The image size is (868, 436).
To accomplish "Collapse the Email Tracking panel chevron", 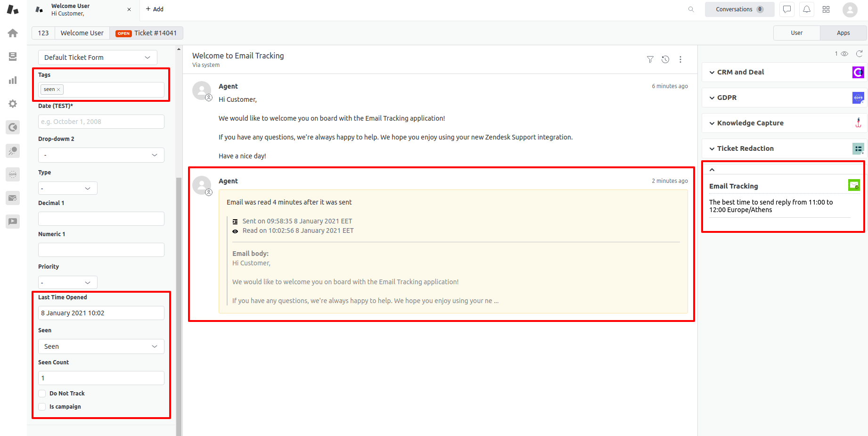I will [712, 169].
